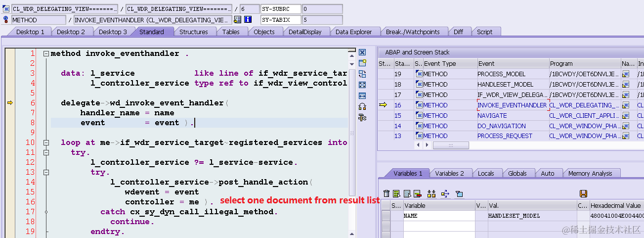644x238 pixels.
Task: Open the Memory Analysis tab
Action: [x=590, y=173]
